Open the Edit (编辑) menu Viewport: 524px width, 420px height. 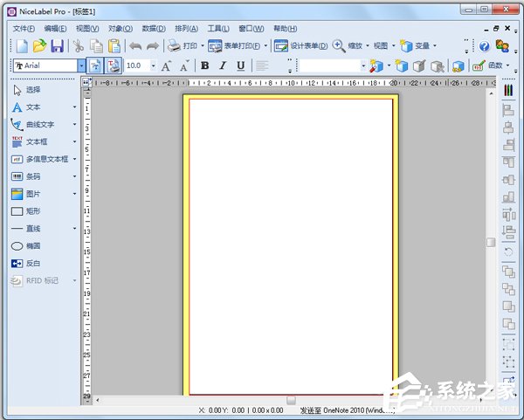55,29
